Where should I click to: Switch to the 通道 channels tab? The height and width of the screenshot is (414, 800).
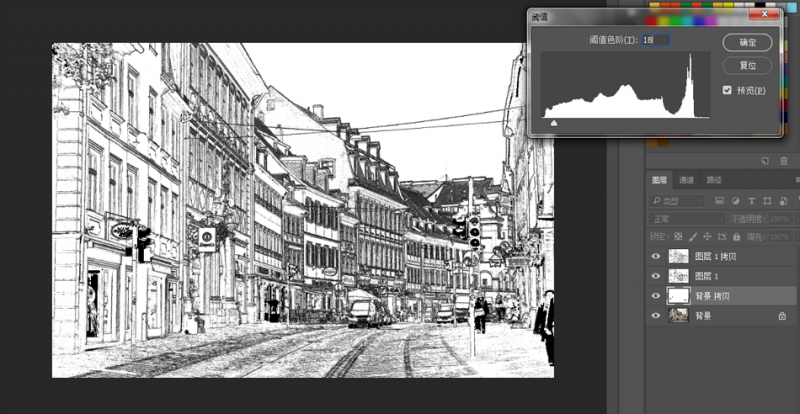[686, 180]
